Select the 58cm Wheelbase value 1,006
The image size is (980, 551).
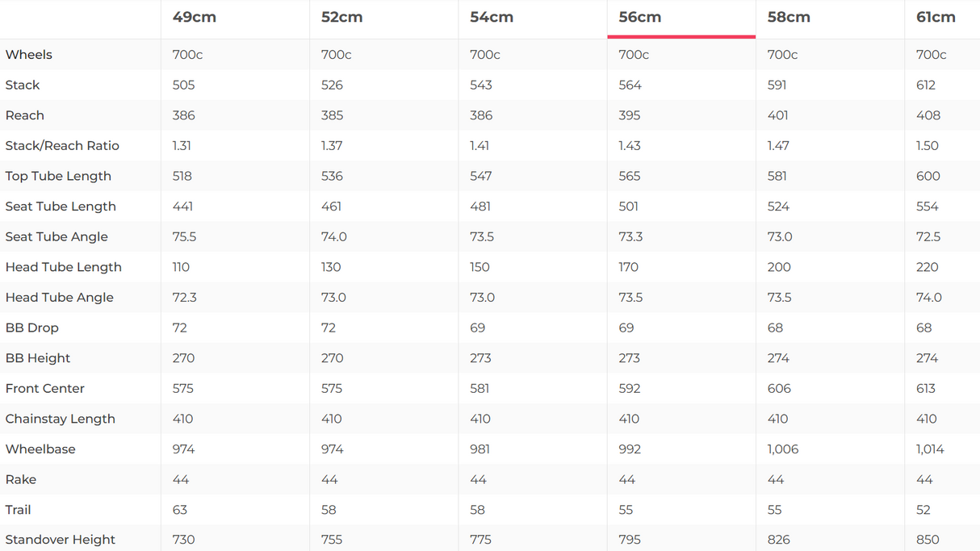tap(783, 449)
